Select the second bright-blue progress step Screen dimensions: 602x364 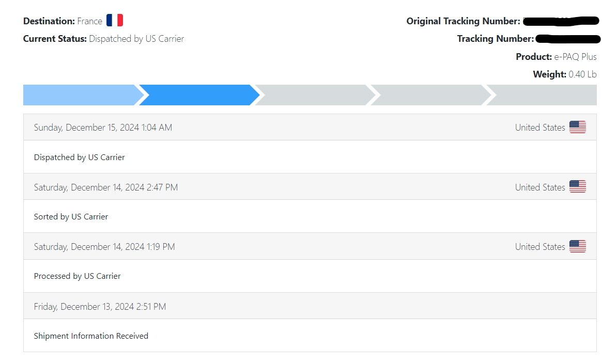click(x=199, y=95)
